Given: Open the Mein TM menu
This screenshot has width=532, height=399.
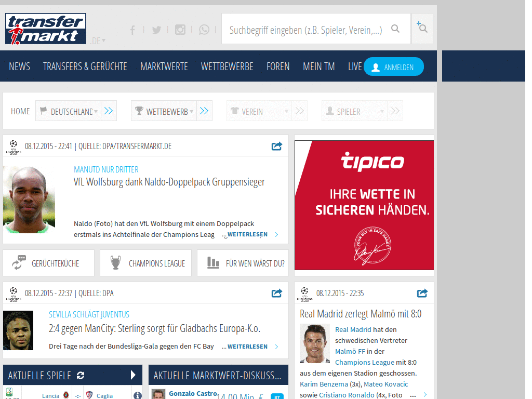Looking at the screenshot, I should pyautogui.click(x=319, y=66).
